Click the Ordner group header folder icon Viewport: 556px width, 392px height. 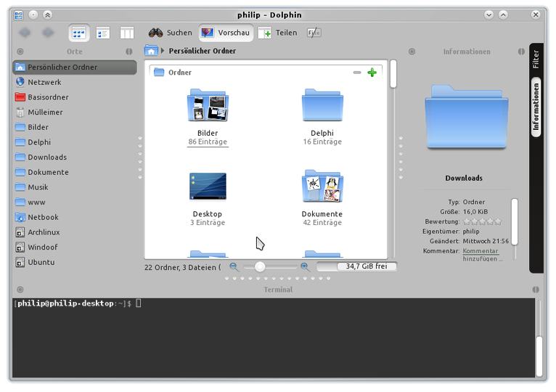(x=159, y=72)
